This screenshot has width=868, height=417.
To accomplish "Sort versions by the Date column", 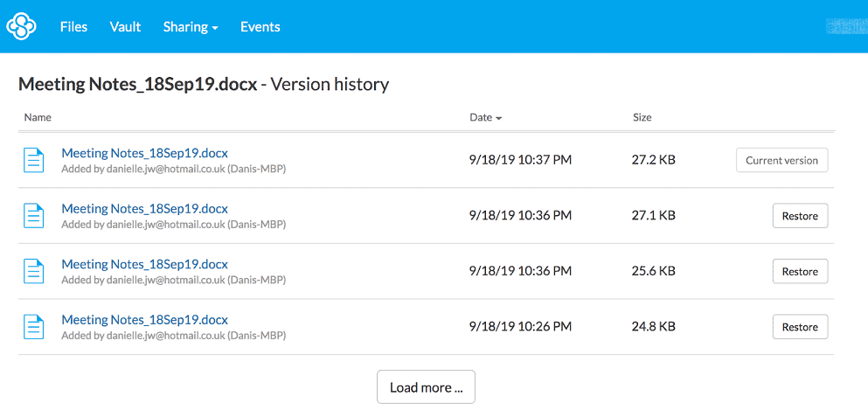I will (x=485, y=117).
